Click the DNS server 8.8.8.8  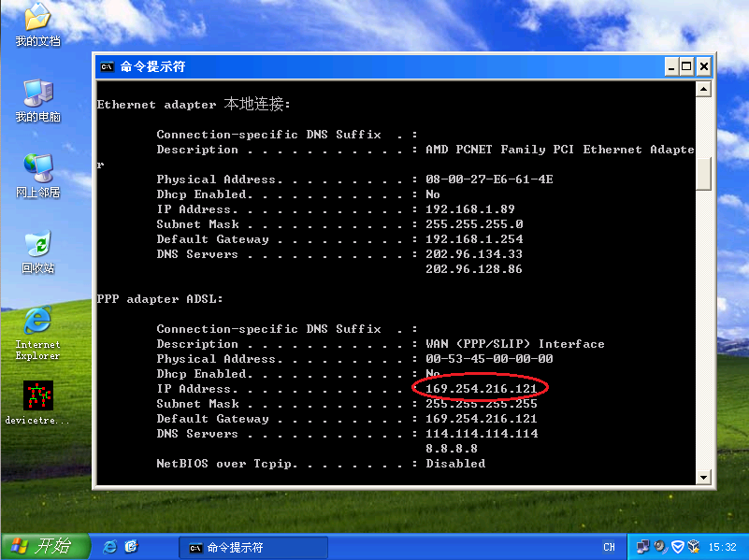click(x=452, y=449)
